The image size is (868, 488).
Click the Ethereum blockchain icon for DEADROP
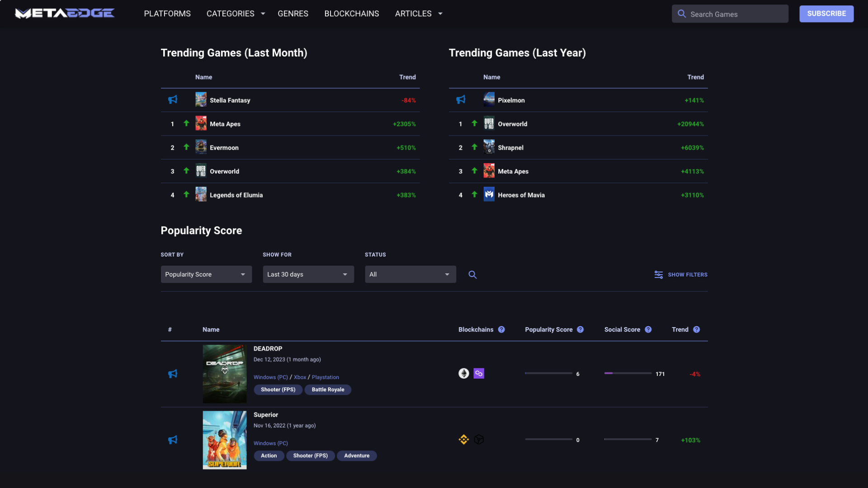pos(464,373)
